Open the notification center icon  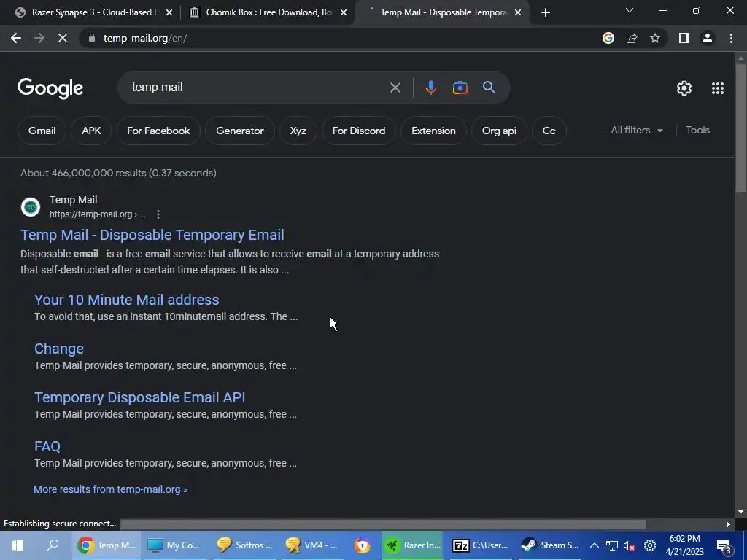click(x=724, y=545)
